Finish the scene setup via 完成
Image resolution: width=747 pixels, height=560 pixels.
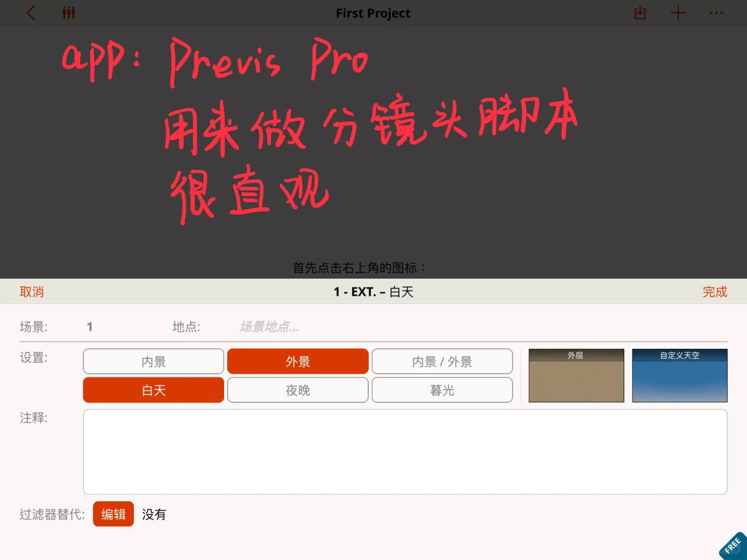click(715, 291)
